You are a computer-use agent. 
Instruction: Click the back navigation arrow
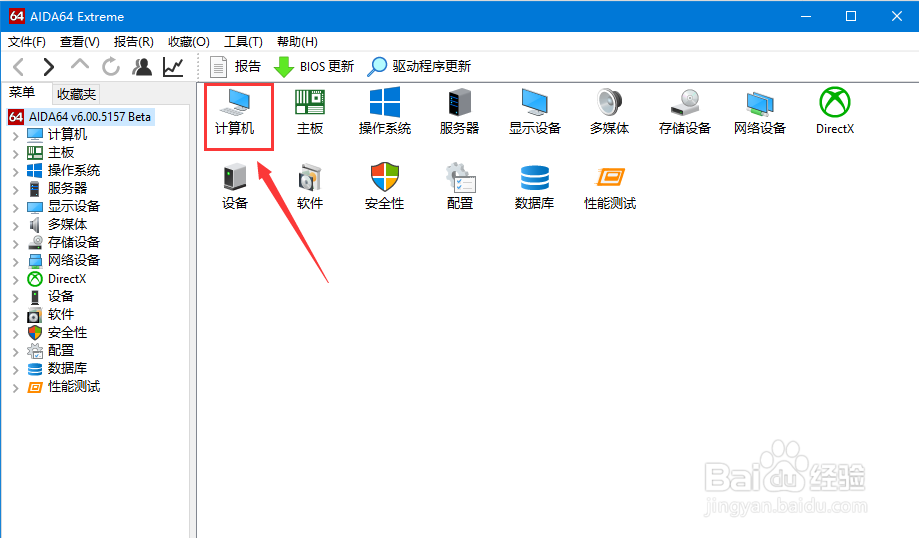pyautogui.click(x=18, y=67)
